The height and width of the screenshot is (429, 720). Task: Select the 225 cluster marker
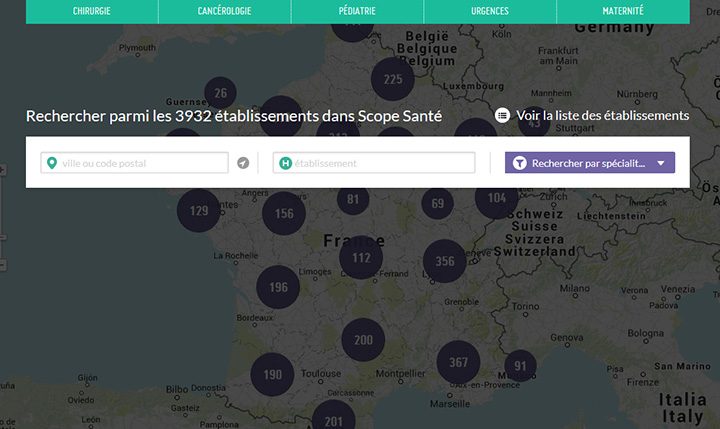[393, 79]
